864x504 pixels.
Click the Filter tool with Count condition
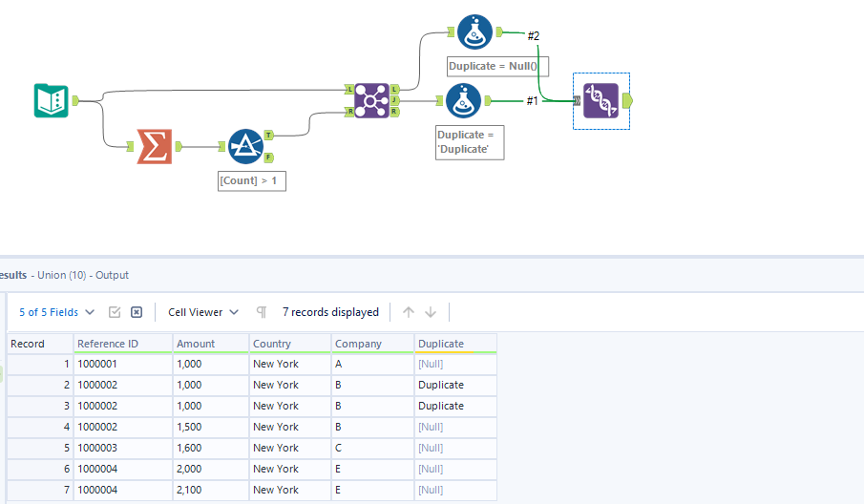245,146
